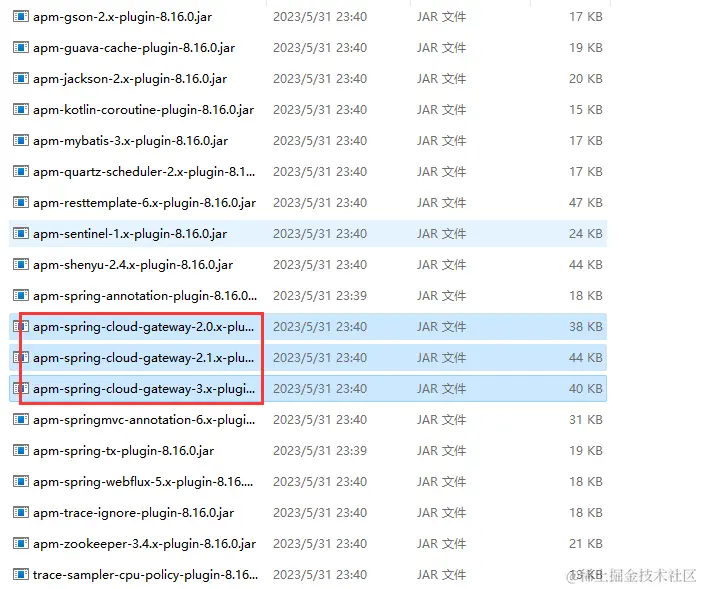Click the icon of the apm-spring-annotation-plugin file
Viewport: 702px width, 589px height.
click(21, 295)
